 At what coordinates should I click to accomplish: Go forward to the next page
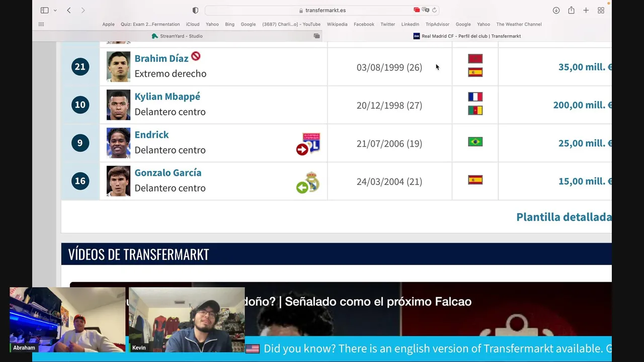[83, 10]
